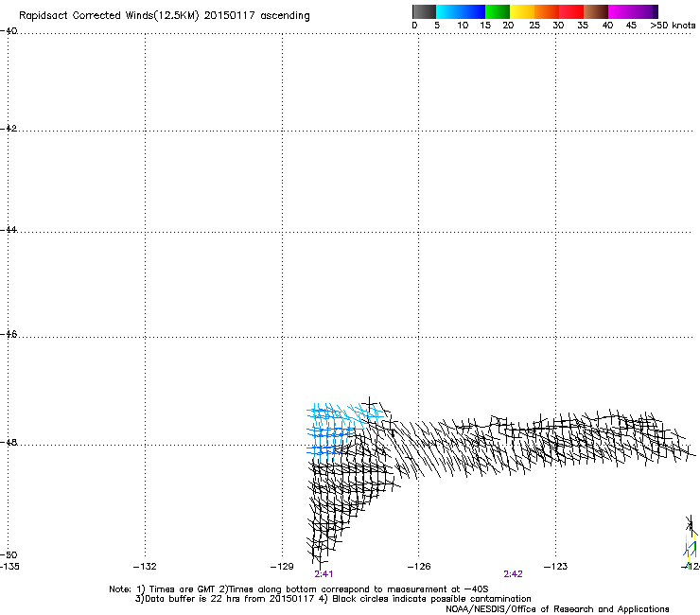Viewport: 700px width, 615px height.
Task: Click the '-48' latitude axis label
Action: tap(9, 442)
